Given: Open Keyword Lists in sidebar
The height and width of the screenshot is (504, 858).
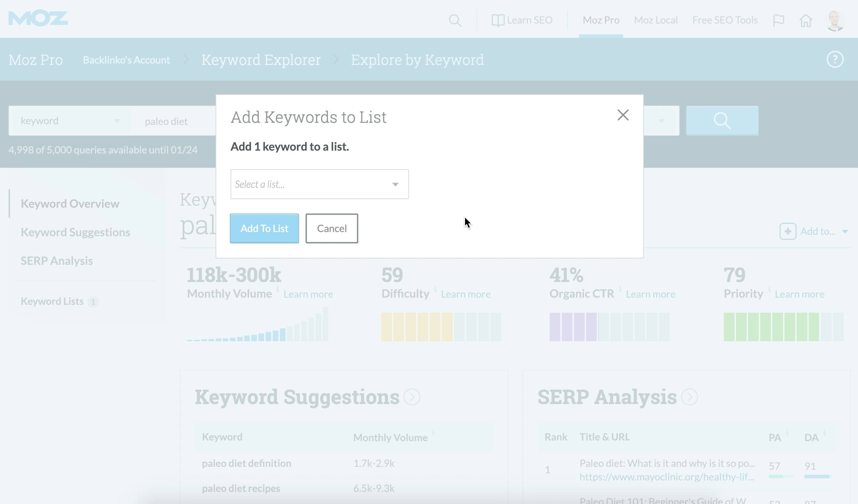Looking at the screenshot, I should [52, 301].
